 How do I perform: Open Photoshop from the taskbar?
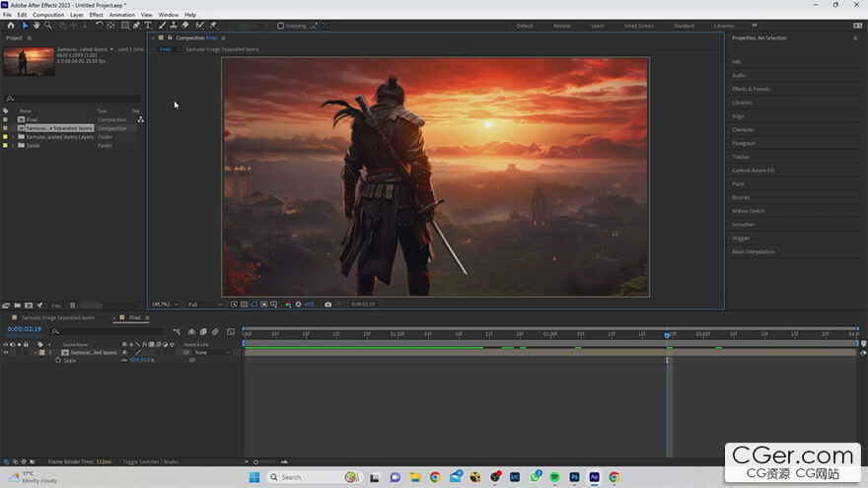(x=574, y=477)
